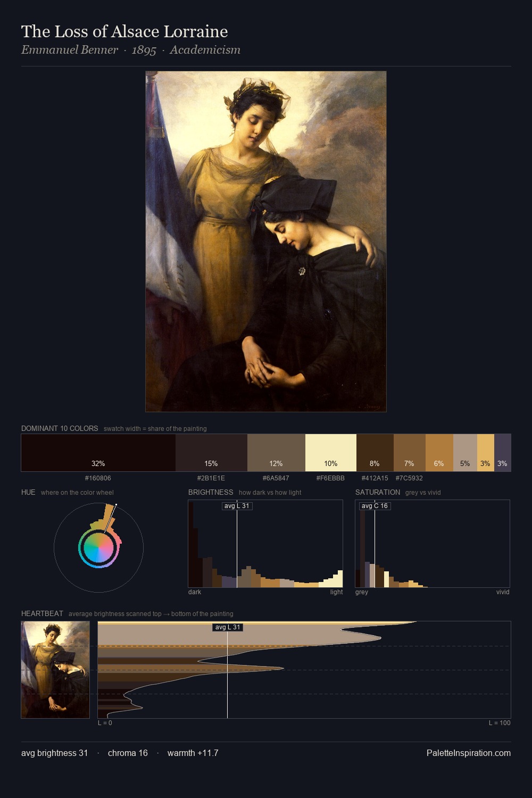Click the hue color wheel center

coord(98,547)
